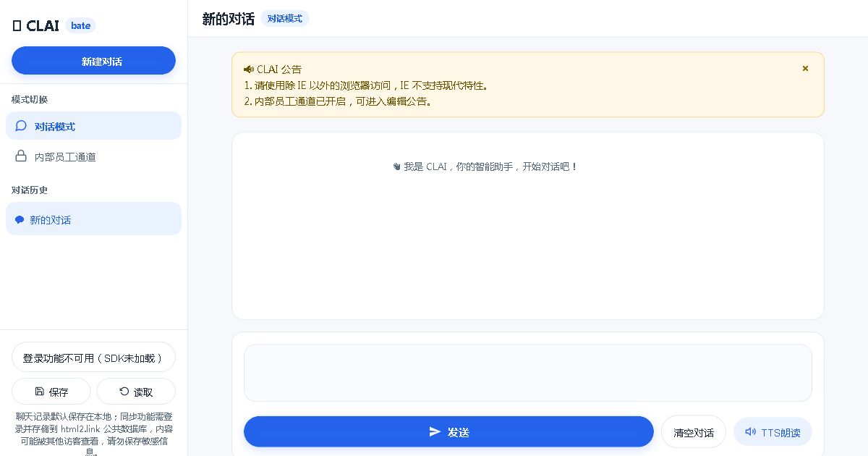
Task: Focus the message input box
Action: 528,373
